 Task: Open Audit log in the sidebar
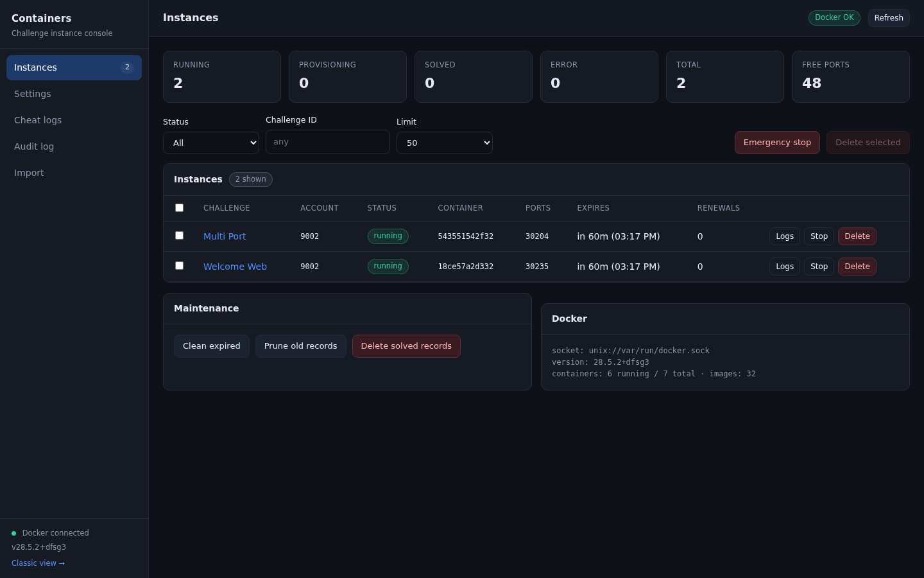74,146
